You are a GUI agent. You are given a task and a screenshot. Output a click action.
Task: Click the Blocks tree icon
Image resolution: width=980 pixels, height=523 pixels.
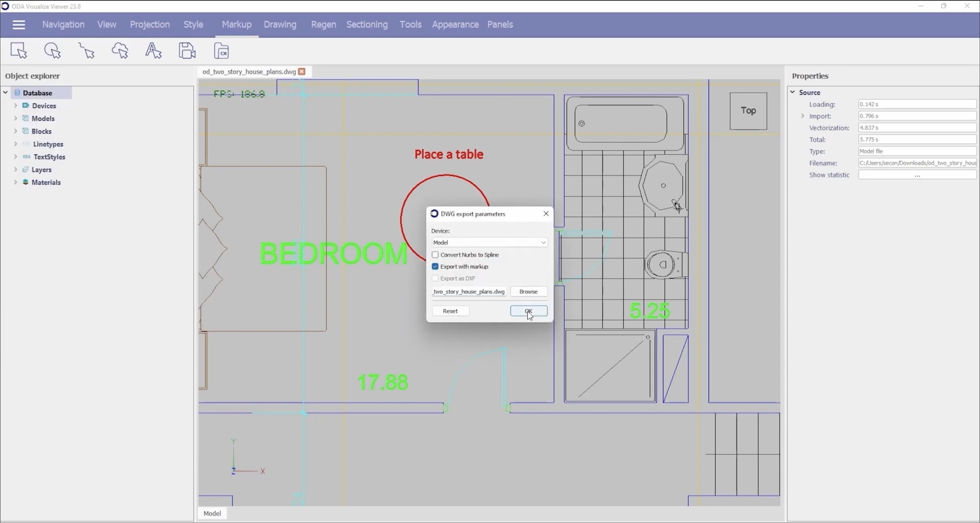coord(26,131)
